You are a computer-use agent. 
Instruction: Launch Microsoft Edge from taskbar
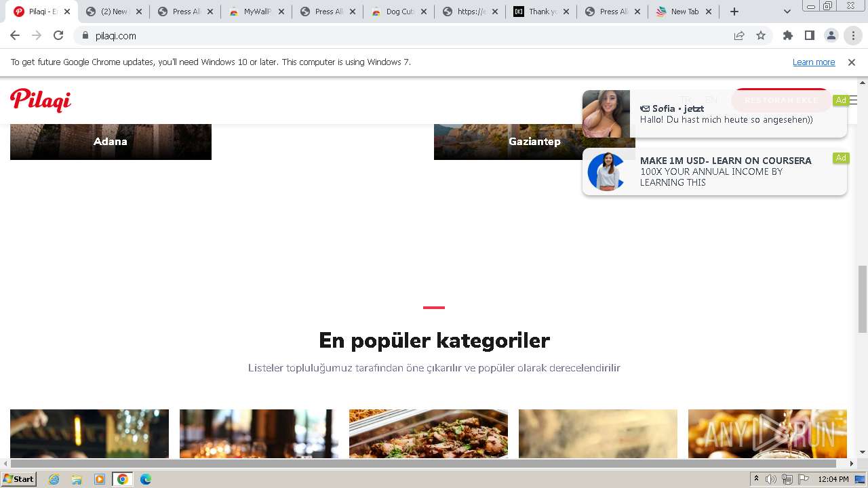145,479
